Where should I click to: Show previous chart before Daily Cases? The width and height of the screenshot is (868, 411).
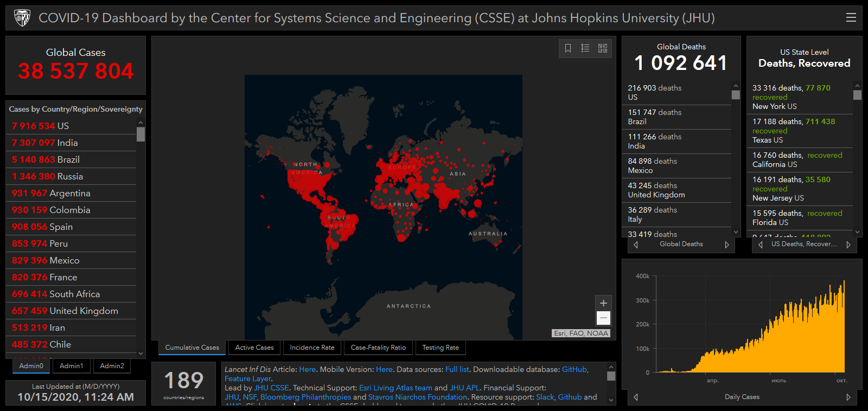click(x=636, y=397)
